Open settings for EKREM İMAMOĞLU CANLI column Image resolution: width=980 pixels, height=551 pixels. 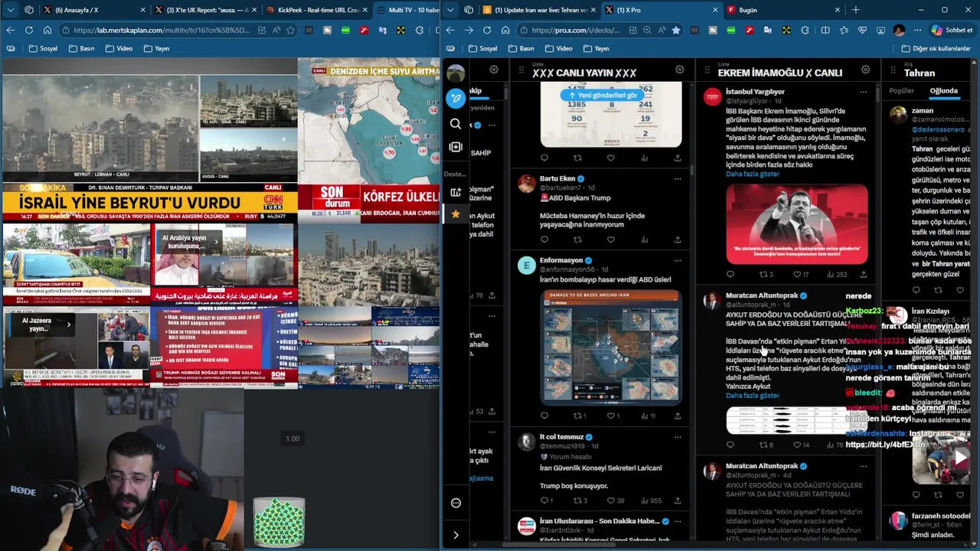point(865,70)
